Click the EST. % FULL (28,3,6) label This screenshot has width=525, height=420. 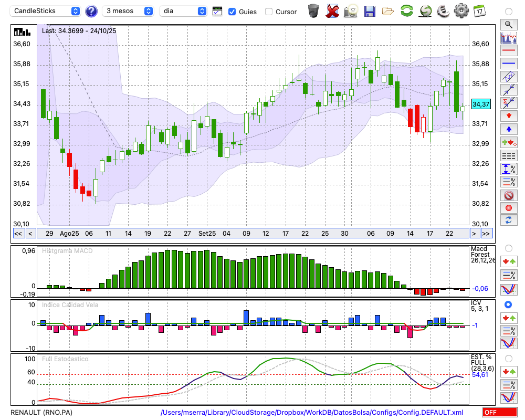482,363
